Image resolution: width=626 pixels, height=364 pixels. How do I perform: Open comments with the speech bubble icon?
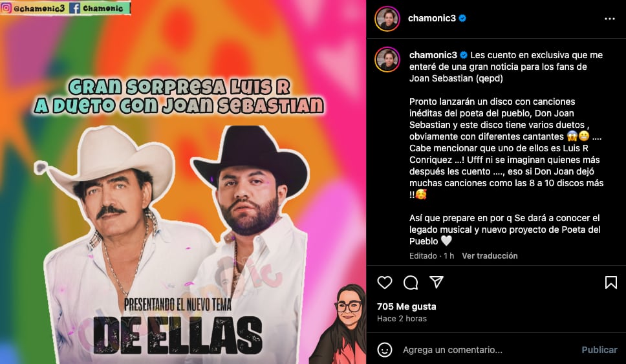point(411,283)
